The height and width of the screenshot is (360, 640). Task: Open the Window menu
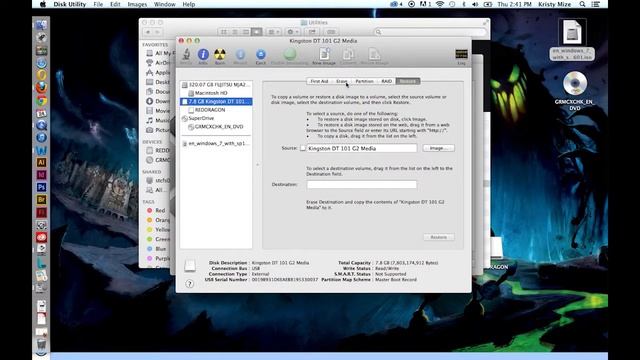(x=164, y=4)
